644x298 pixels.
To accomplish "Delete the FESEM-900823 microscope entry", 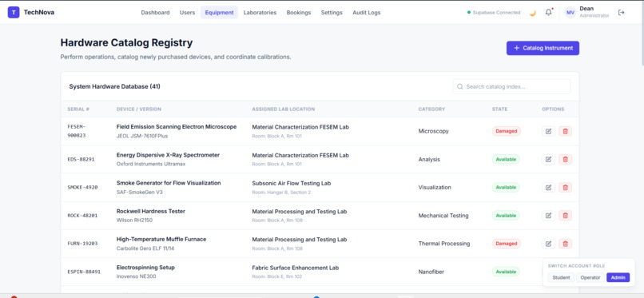I will (x=565, y=131).
